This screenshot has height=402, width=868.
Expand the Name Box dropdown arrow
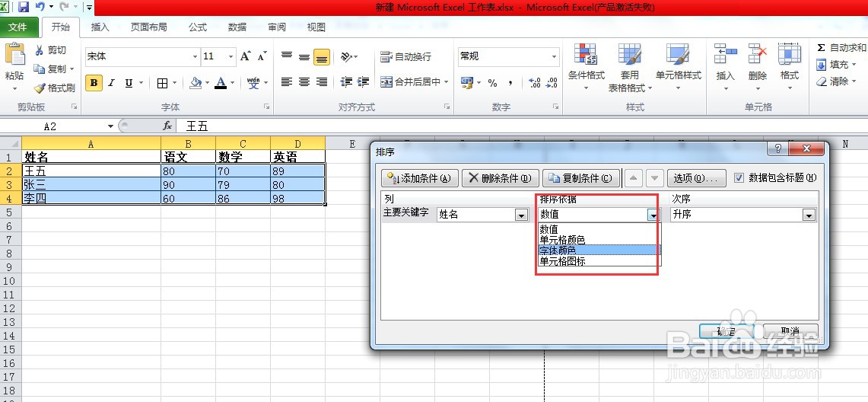111,126
